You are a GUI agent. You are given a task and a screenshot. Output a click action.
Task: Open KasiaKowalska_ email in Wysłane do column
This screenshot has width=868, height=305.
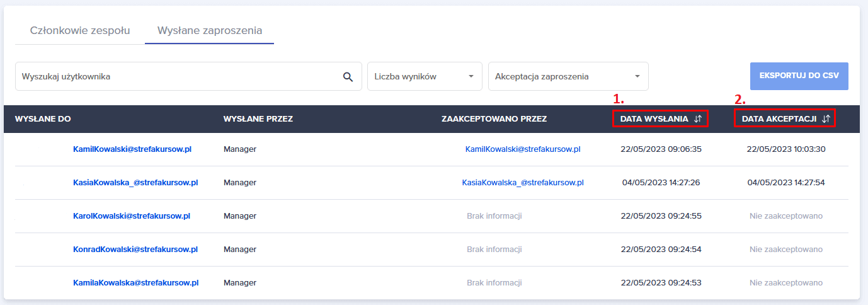(135, 183)
